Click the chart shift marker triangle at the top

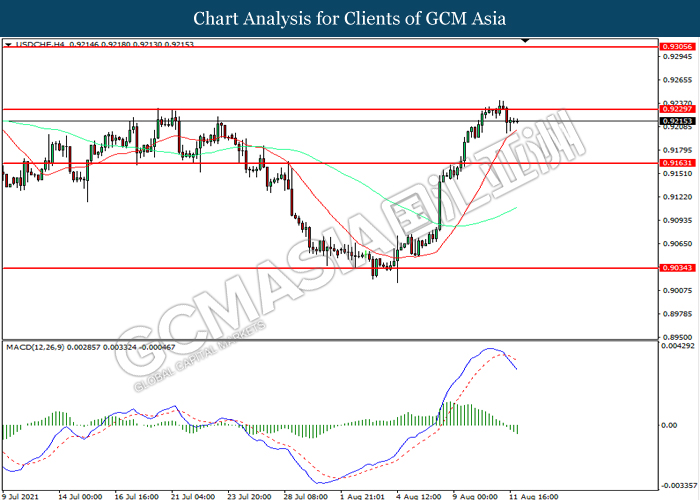525,41
